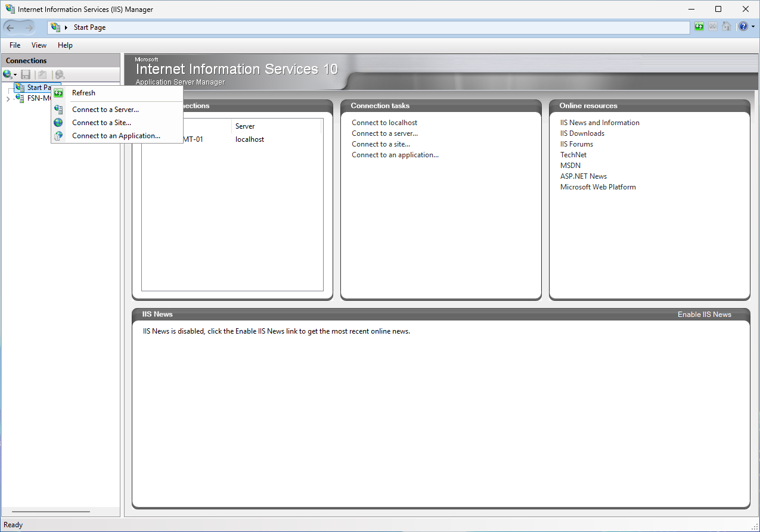Viewport: 760px width, 532px height.
Task: Click the Up folder icon in Connections toolbar
Action: coord(42,74)
